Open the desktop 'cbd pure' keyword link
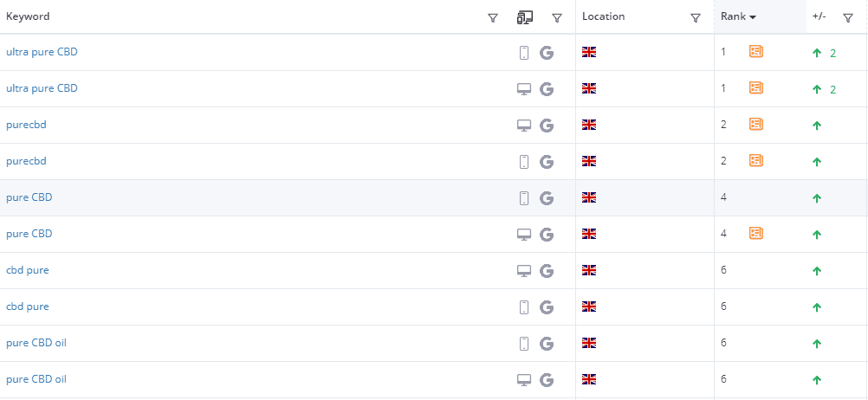 coord(27,270)
